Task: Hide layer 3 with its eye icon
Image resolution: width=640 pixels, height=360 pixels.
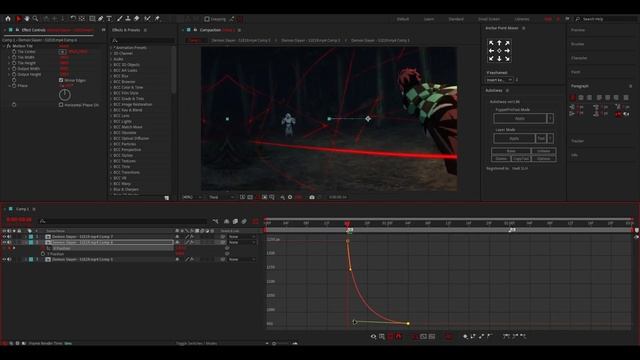Action: (x=4, y=259)
